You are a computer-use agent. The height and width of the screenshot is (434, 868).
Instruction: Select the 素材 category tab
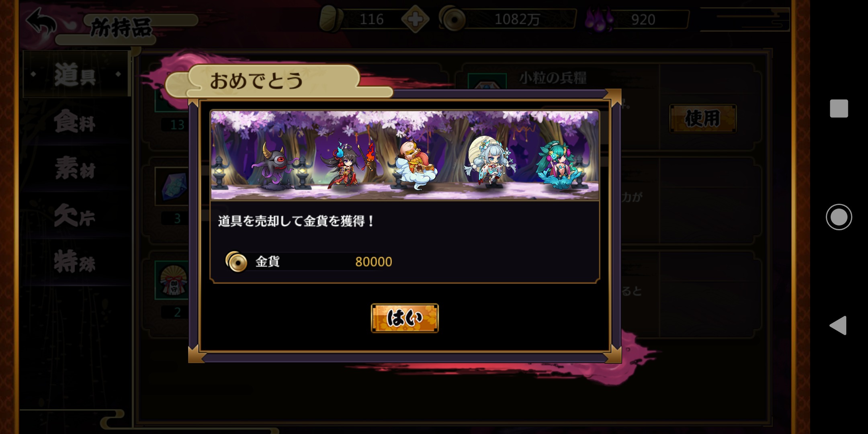[x=75, y=168]
